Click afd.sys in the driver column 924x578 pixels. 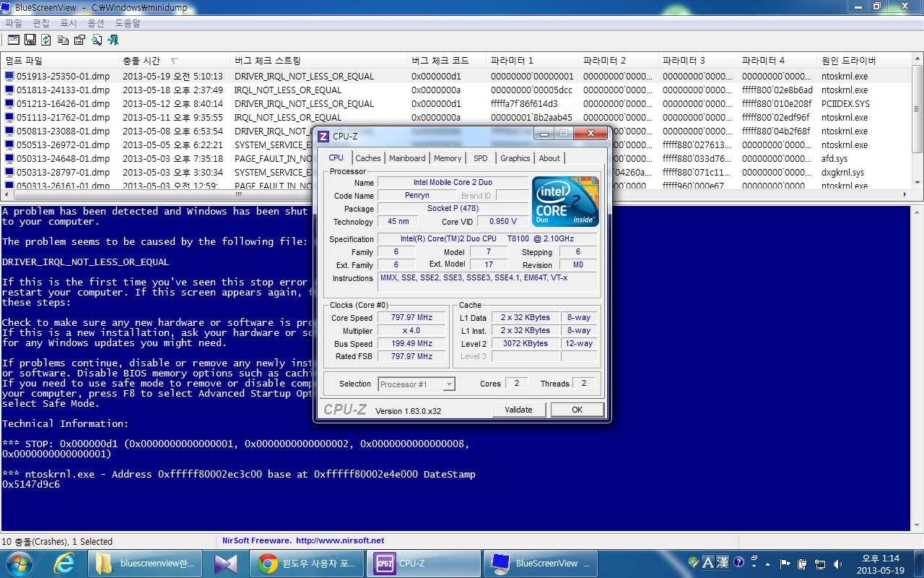point(834,158)
